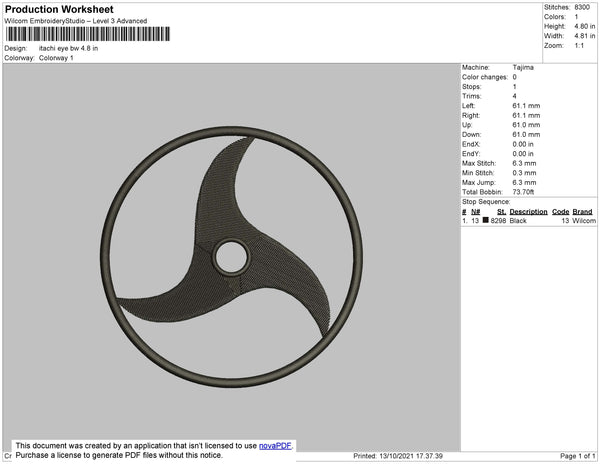The width and height of the screenshot is (600, 464).
Task: Select the Machine value Tajima
Action: pos(523,67)
